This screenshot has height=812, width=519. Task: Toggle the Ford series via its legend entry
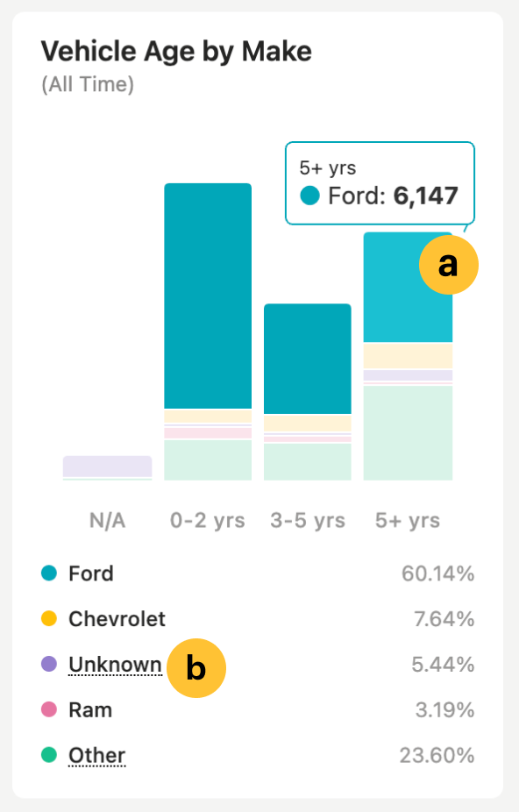[90, 573]
